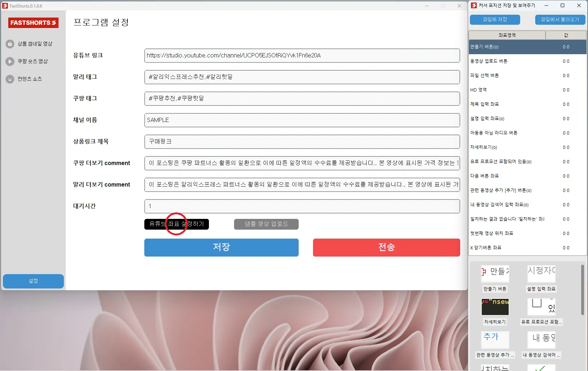The width and height of the screenshot is (588, 371).
Task: Minimize the 커서 포지션 저장 및 보여주기 window
Action: click(546, 5)
